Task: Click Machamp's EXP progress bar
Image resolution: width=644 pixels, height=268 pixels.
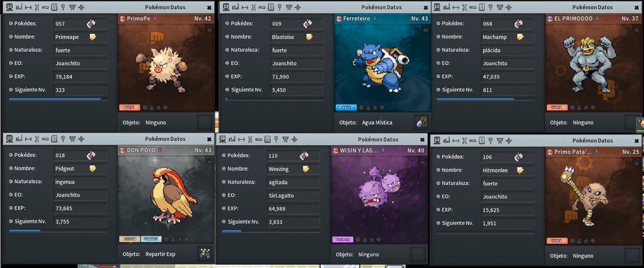Action: click(x=485, y=99)
